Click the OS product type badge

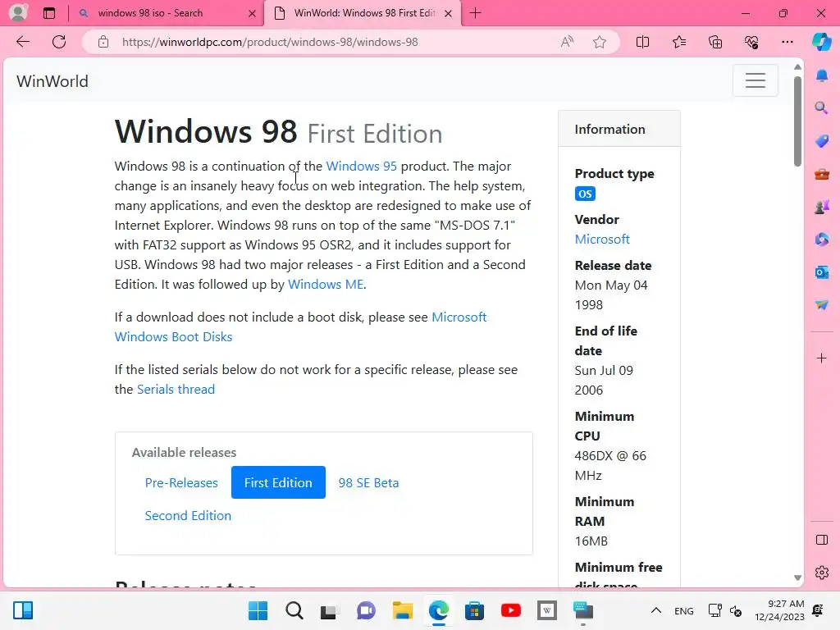tap(585, 194)
